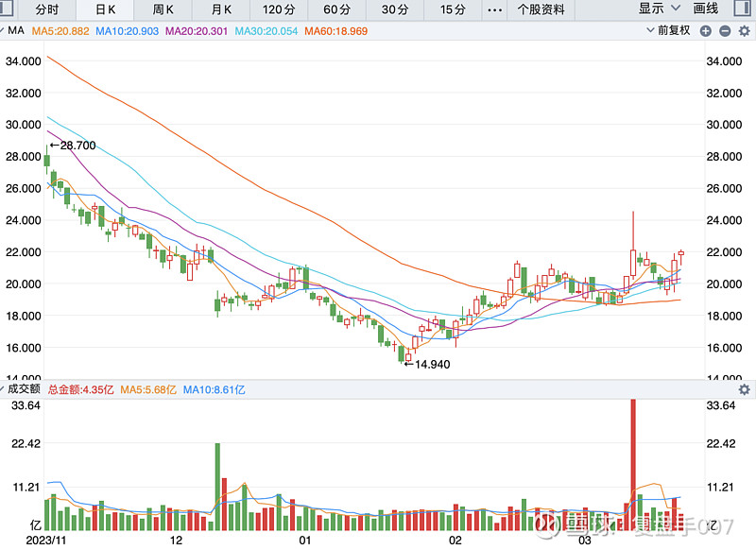The height and width of the screenshot is (550, 756).
Task: Open the 月K monthly chart tab
Action: pos(221,9)
